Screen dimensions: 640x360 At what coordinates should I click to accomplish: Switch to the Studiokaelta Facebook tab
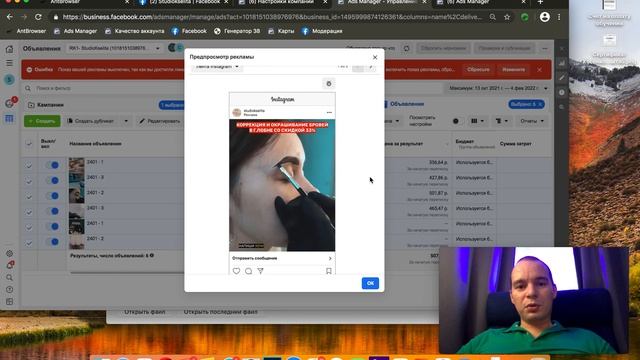click(184, 2)
